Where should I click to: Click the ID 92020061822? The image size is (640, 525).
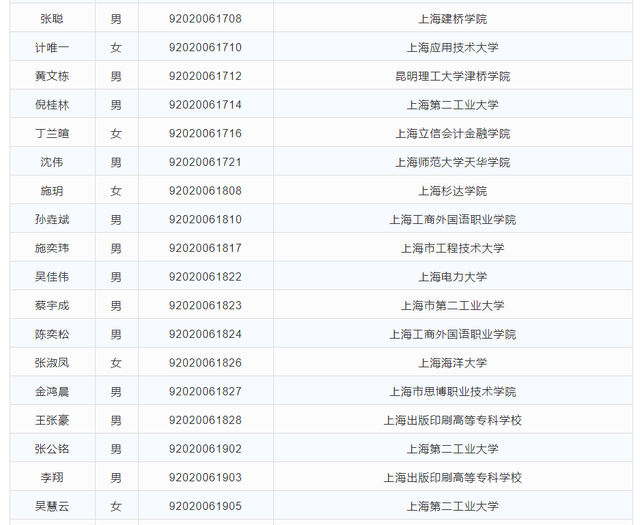tap(205, 277)
